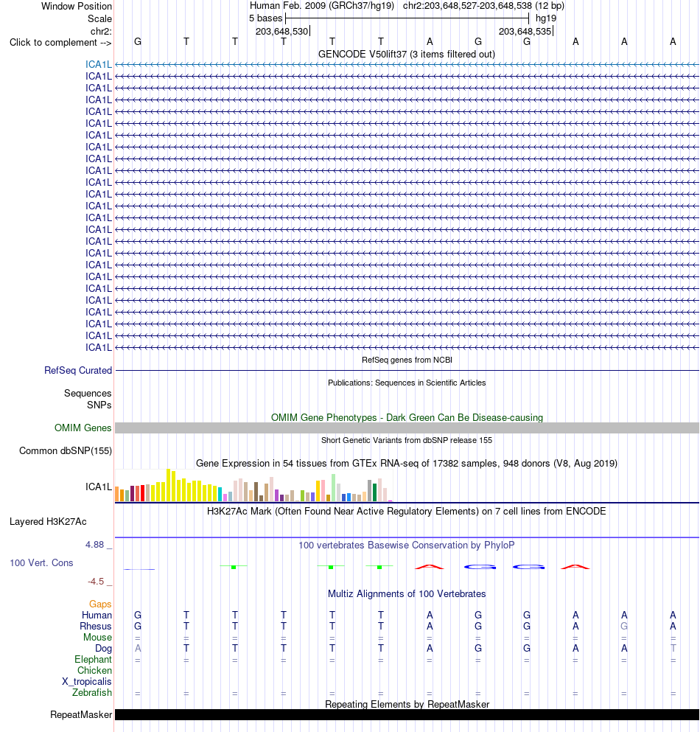Open the Multiz Alignments of 100 Vertebrates title
Screen dimensions: 700x732
pyautogui.click(x=407, y=594)
